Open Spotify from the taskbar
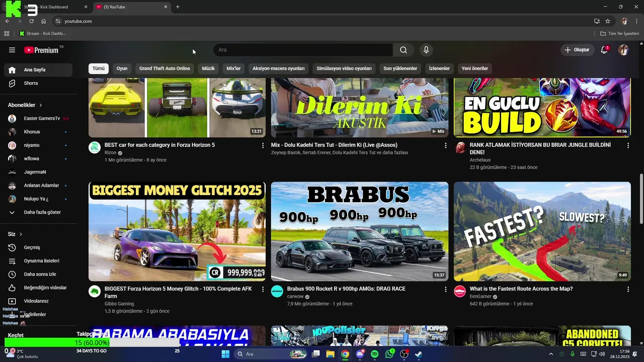 click(375, 354)
